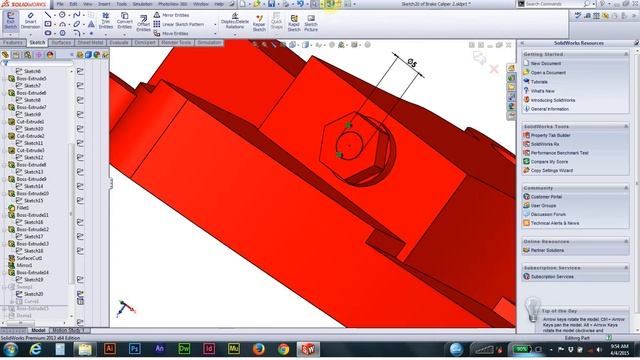640x360 pixels.
Task: Open Firefox from the taskbar
Action: (258, 349)
